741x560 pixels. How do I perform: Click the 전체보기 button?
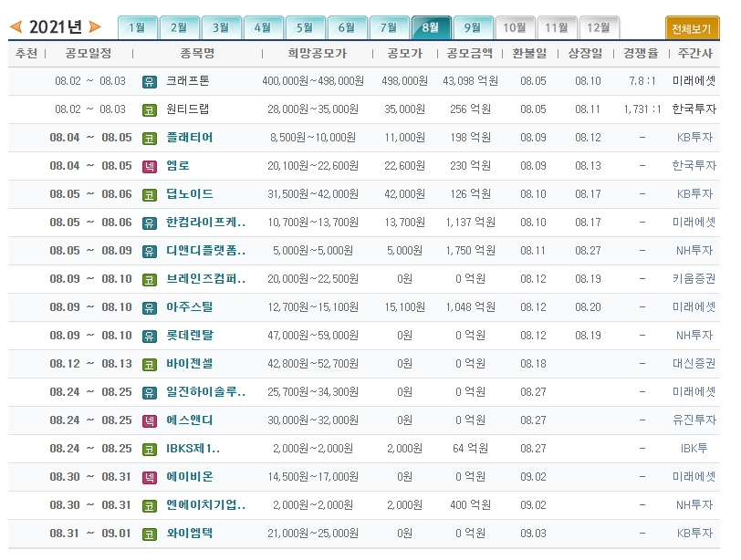[x=692, y=28]
